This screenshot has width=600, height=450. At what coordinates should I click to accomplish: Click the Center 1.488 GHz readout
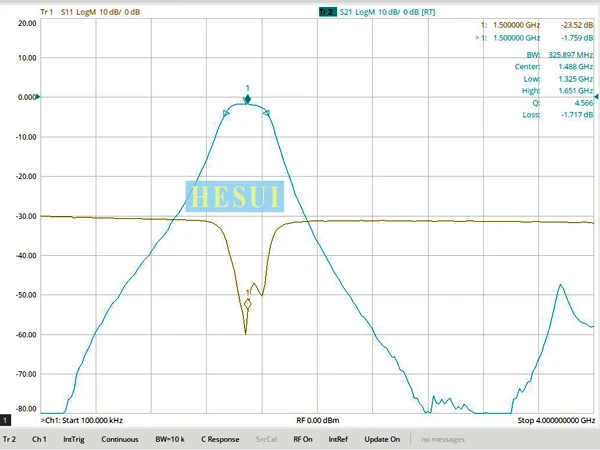tap(554, 67)
